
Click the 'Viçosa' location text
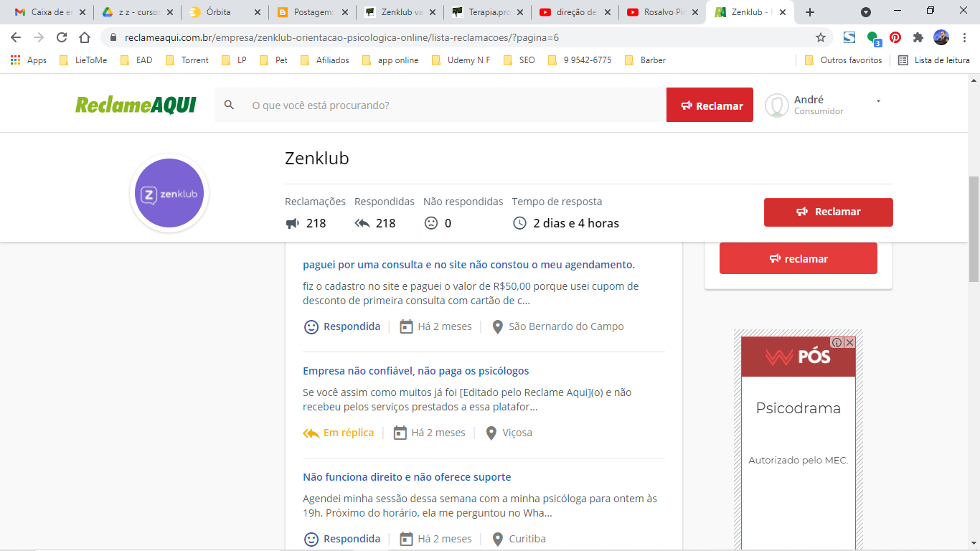[517, 433]
